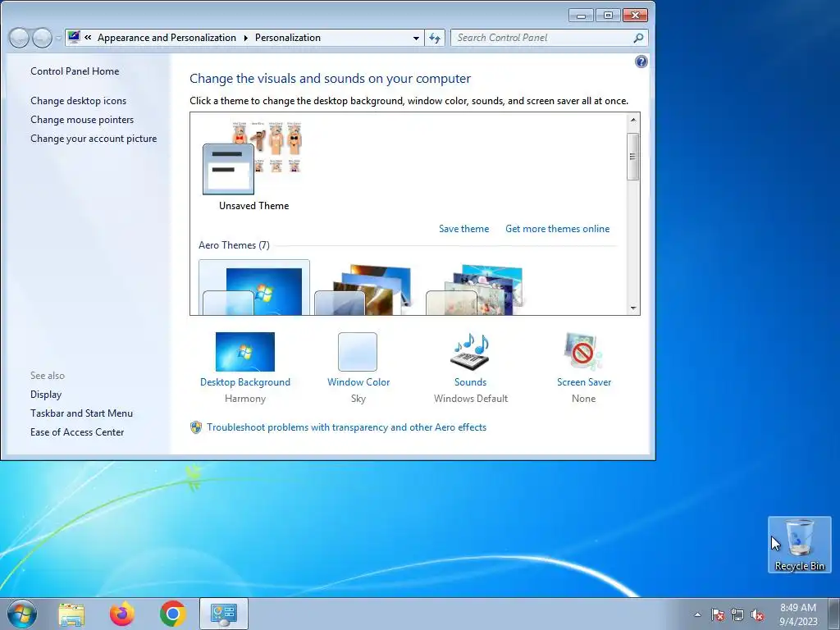Click the None label under Screen Saver
This screenshot has height=630, width=840.
(x=583, y=399)
